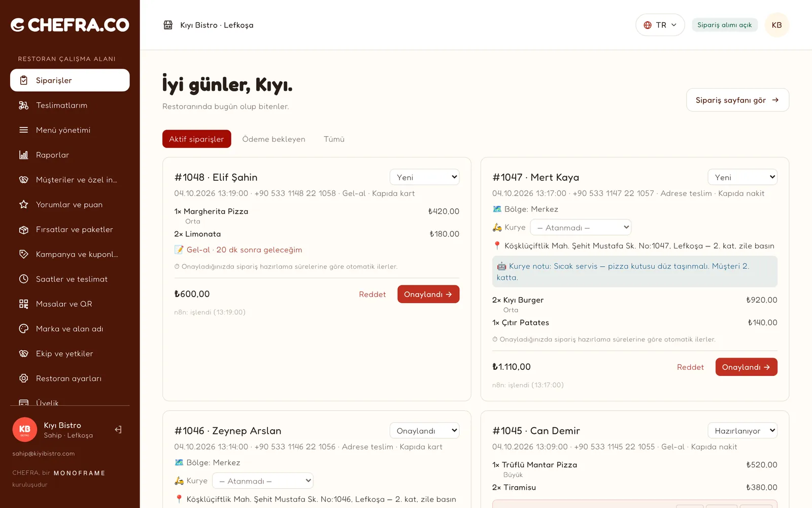This screenshot has width=812, height=508.
Task: Click the Fırsatlar ve paketler box icon
Action: click(x=23, y=230)
